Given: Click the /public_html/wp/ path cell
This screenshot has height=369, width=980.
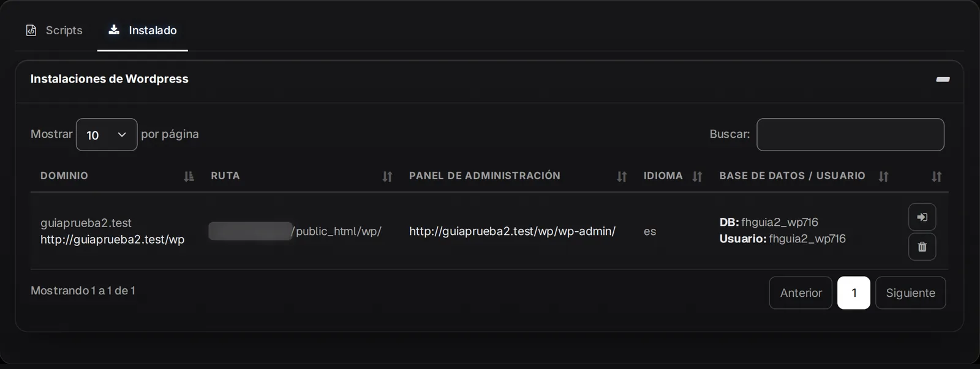Looking at the screenshot, I should [x=337, y=231].
